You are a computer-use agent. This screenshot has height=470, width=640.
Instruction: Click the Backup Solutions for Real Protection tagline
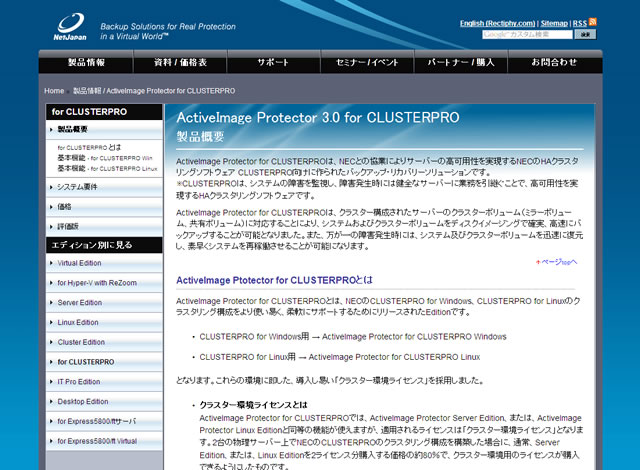click(x=168, y=31)
